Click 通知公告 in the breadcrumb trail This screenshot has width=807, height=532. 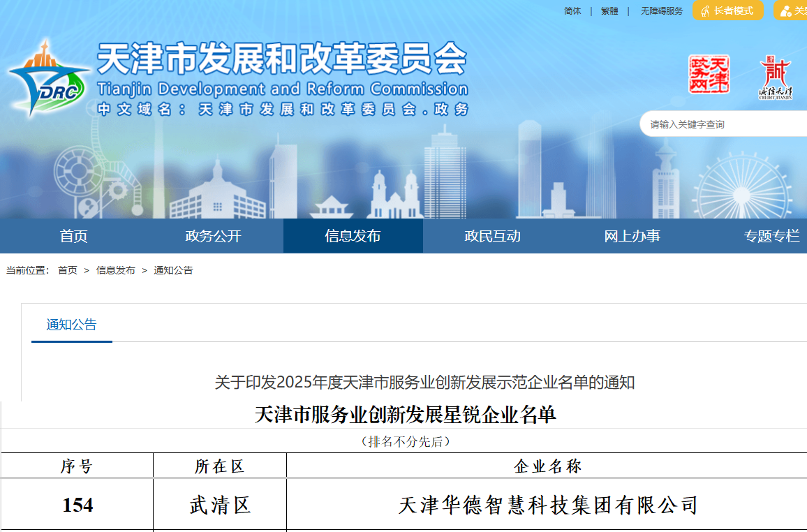(x=173, y=271)
